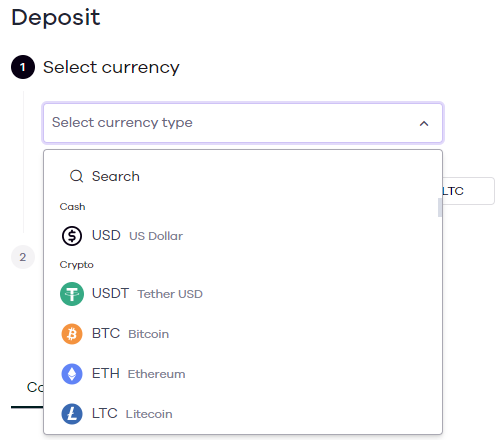Click the magnifying glass search icon
The width and height of the screenshot is (501, 440).
(76, 176)
